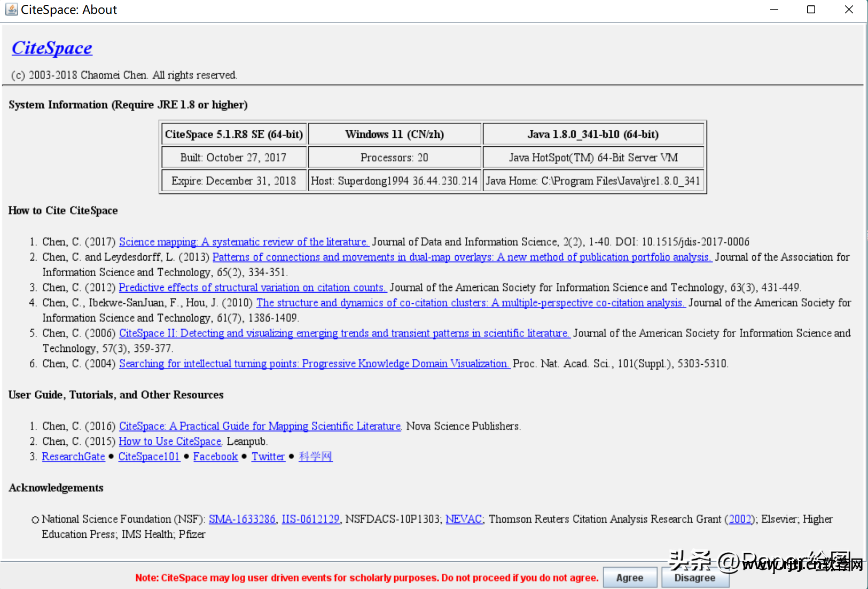Screen dimensions: 868x589
Task: Select 'Windows 11 (CN/zh)' table cell
Action: (395, 134)
